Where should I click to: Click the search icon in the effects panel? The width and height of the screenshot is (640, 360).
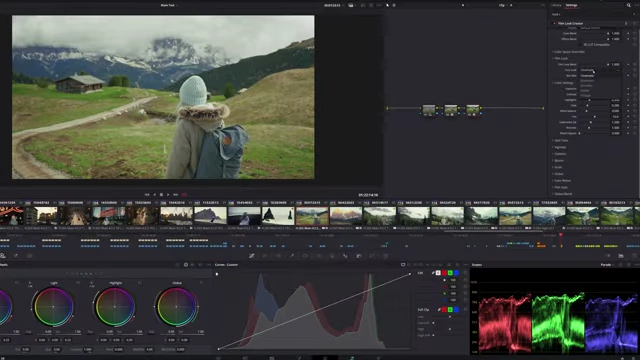click(x=629, y=5)
